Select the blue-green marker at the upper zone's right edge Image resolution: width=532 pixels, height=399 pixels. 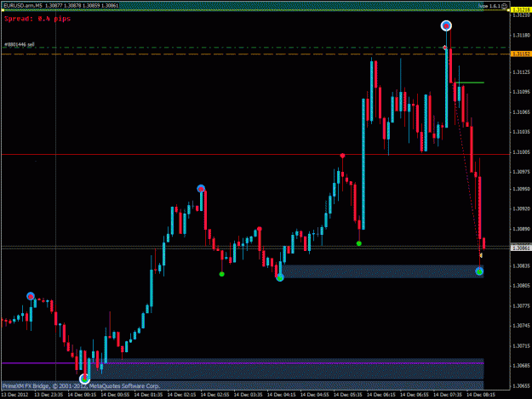coord(479,271)
